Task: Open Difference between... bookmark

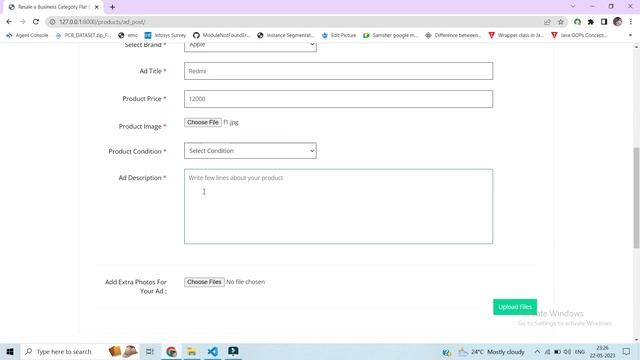Action: [453, 36]
